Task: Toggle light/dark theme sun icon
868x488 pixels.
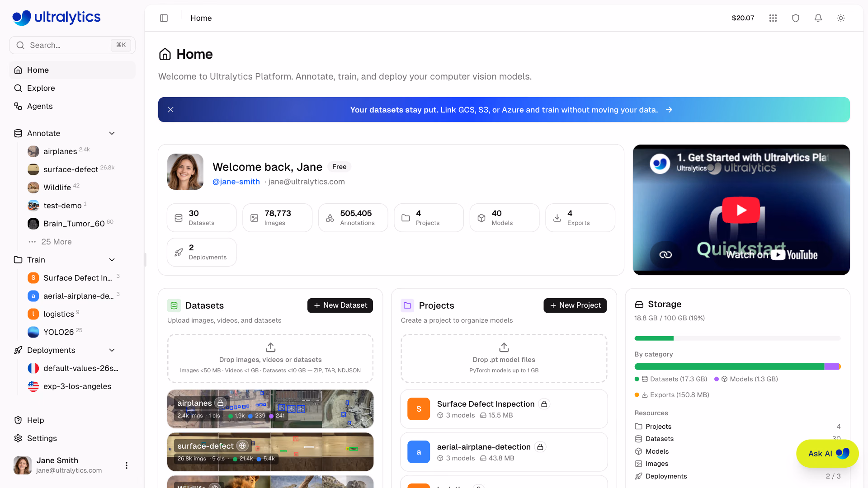Action: click(841, 18)
